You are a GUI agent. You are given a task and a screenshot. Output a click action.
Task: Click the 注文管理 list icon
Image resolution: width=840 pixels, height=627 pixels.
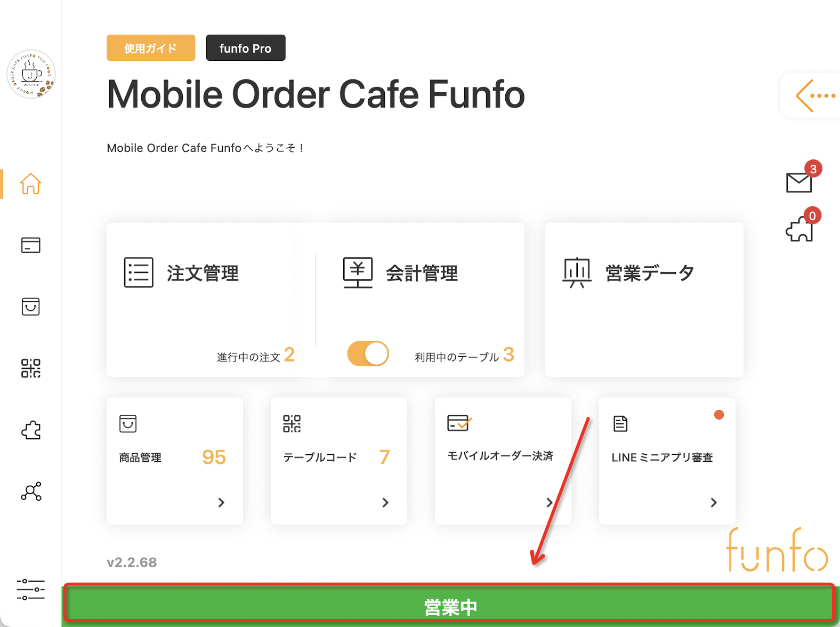(139, 272)
